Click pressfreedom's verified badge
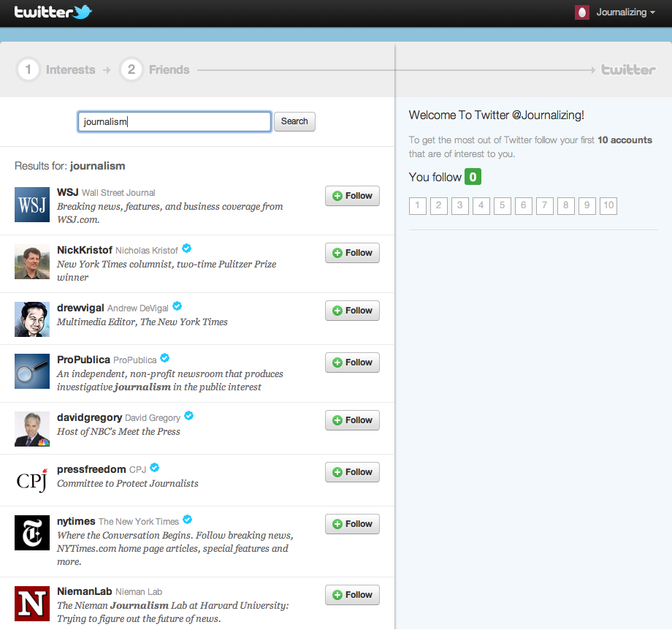Screen dimensions: 672x630 click(x=155, y=468)
